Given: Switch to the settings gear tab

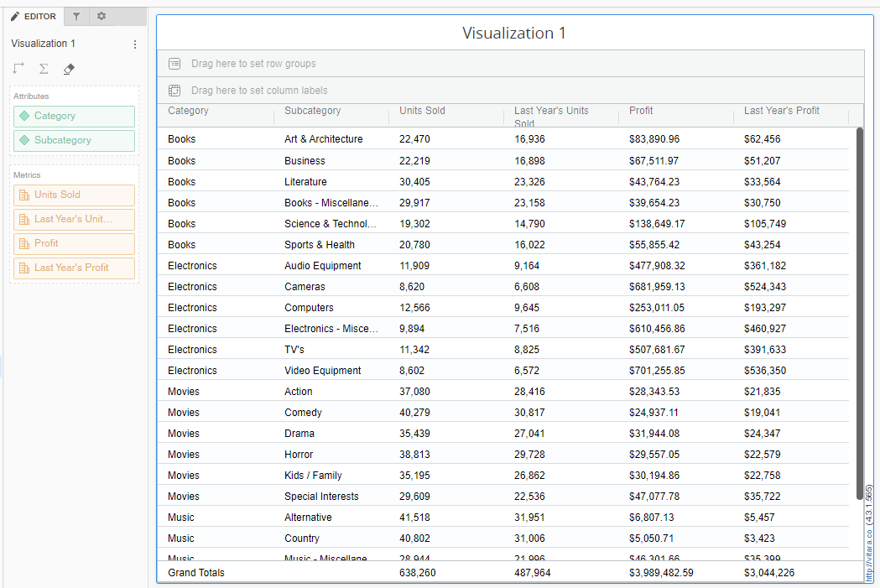Looking at the screenshot, I should tap(101, 16).
